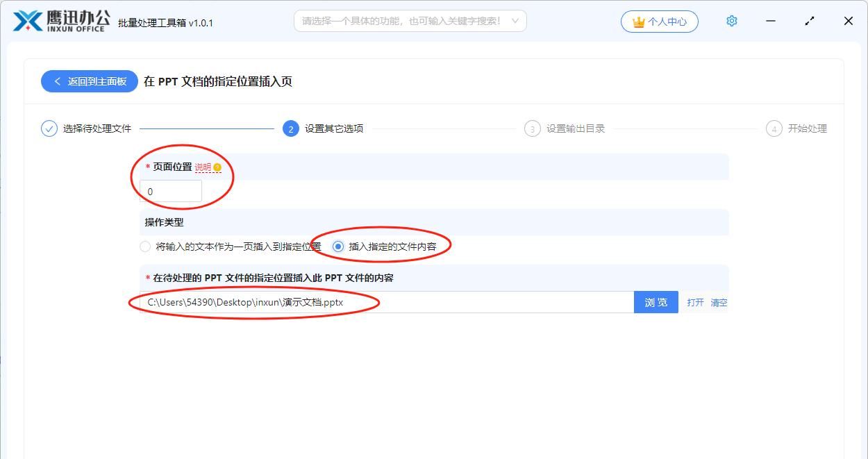Click 浏览 to browse for a PPT file
868x459 pixels.
[656, 302]
